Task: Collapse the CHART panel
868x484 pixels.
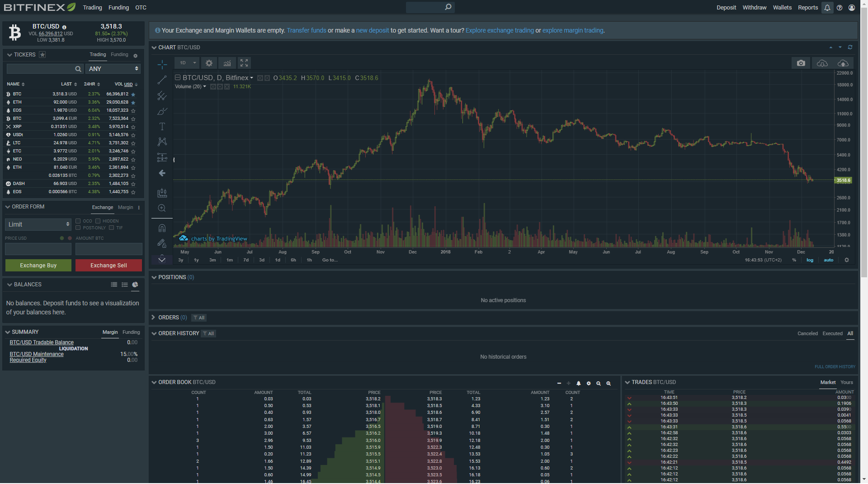Action: coord(154,47)
